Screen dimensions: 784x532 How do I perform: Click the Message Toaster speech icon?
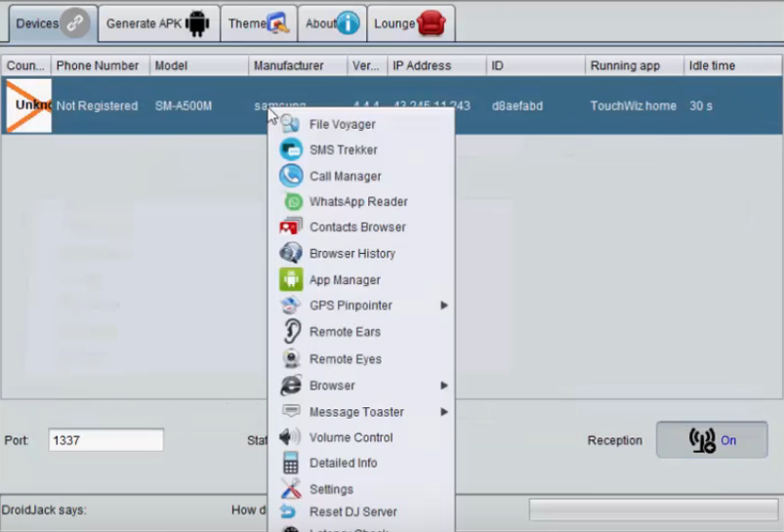click(291, 411)
